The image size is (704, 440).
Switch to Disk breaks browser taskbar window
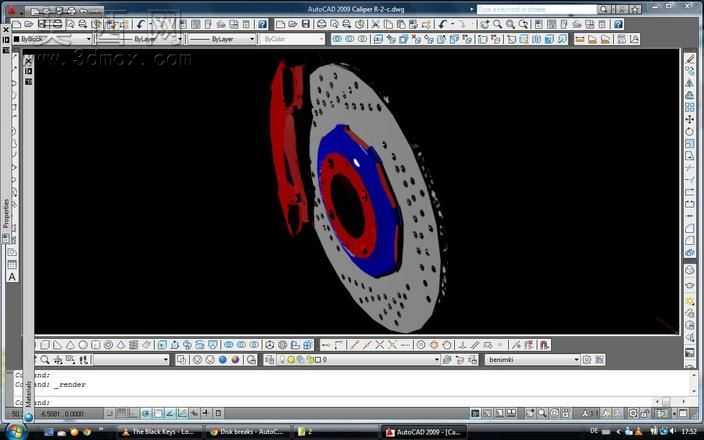coord(246,431)
